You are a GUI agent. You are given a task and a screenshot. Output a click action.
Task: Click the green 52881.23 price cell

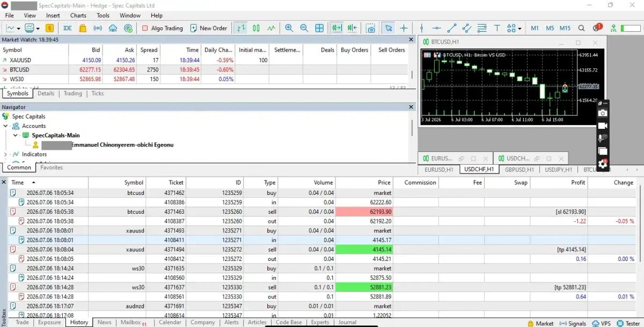pos(364,287)
